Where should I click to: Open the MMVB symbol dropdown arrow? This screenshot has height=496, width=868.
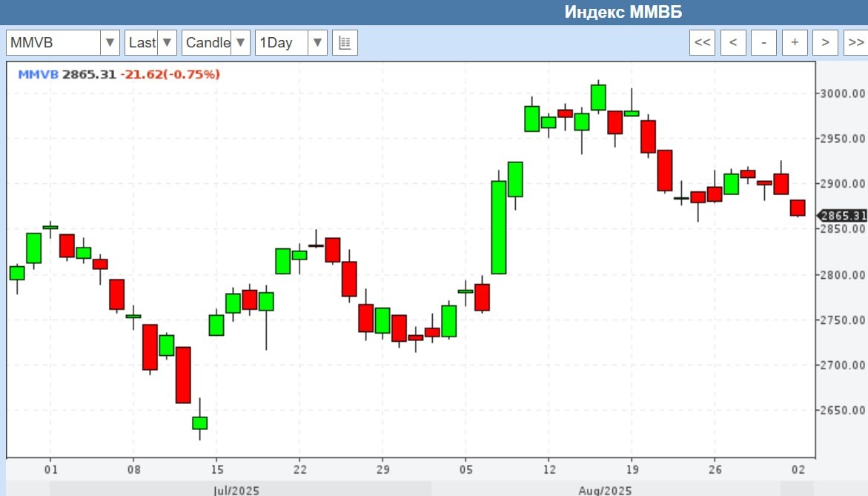click(x=110, y=42)
